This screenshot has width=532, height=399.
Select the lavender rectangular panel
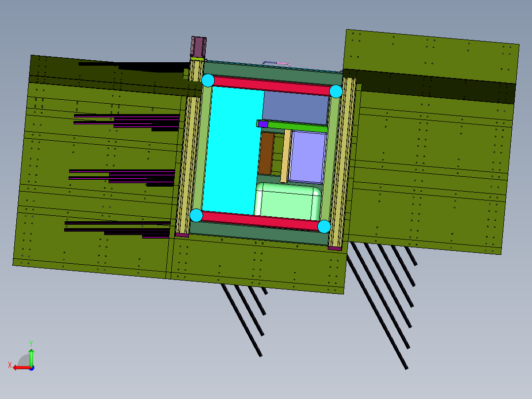click(x=308, y=157)
